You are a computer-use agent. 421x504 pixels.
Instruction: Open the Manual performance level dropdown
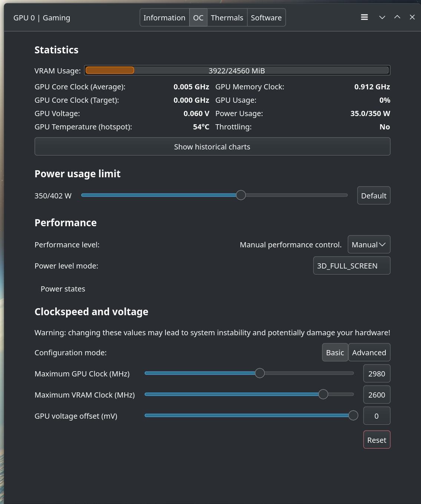(369, 245)
